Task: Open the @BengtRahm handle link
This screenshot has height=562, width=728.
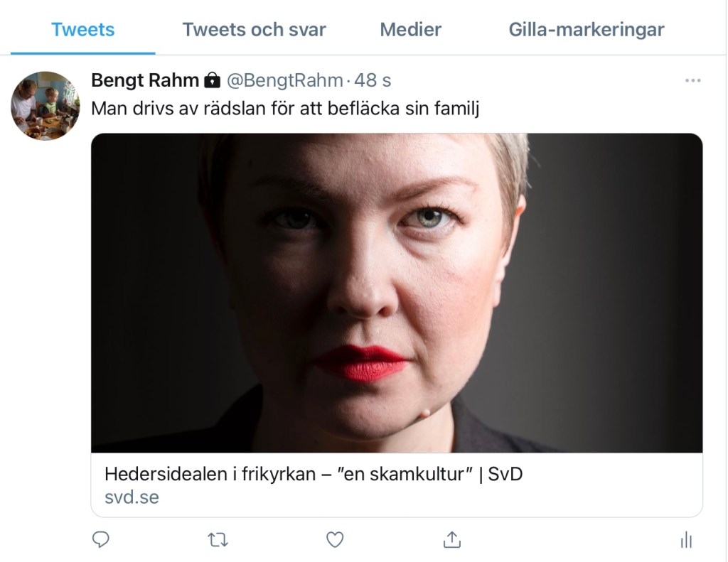Action: (x=284, y=81)
